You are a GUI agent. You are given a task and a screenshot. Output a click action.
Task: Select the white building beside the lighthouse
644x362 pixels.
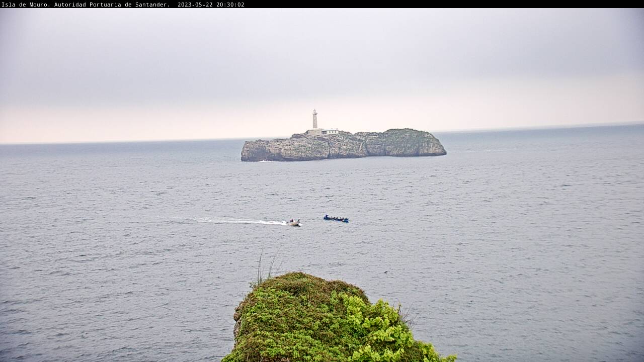point(330,131)
